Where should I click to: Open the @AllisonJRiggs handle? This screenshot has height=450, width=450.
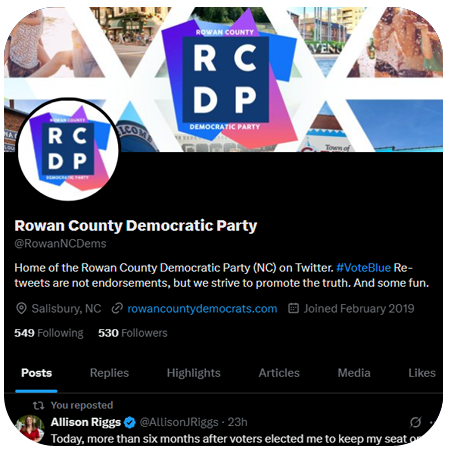click(x=179, y=422)
